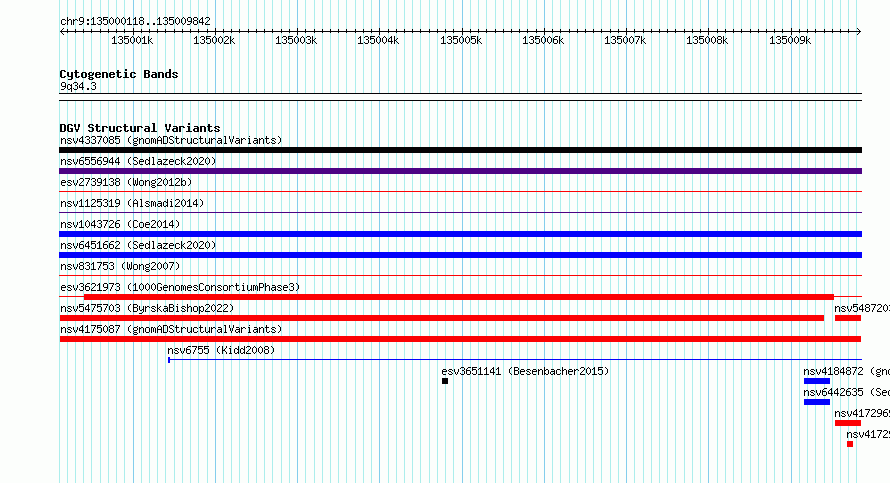Select the thin red nsv831753 variant line
Image resolution: width=890 pixels, height=483 pixels.
(x=460, y=276)
